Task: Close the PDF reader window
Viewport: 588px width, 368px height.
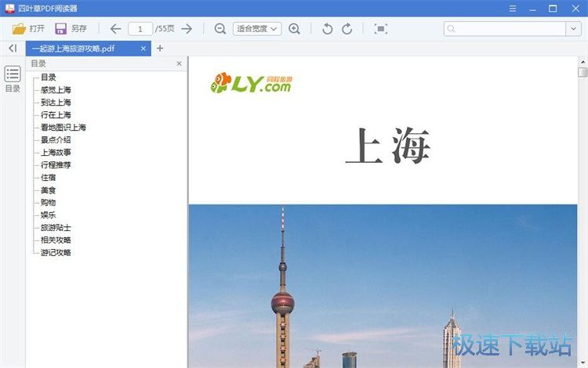Action: click(576, 9)
